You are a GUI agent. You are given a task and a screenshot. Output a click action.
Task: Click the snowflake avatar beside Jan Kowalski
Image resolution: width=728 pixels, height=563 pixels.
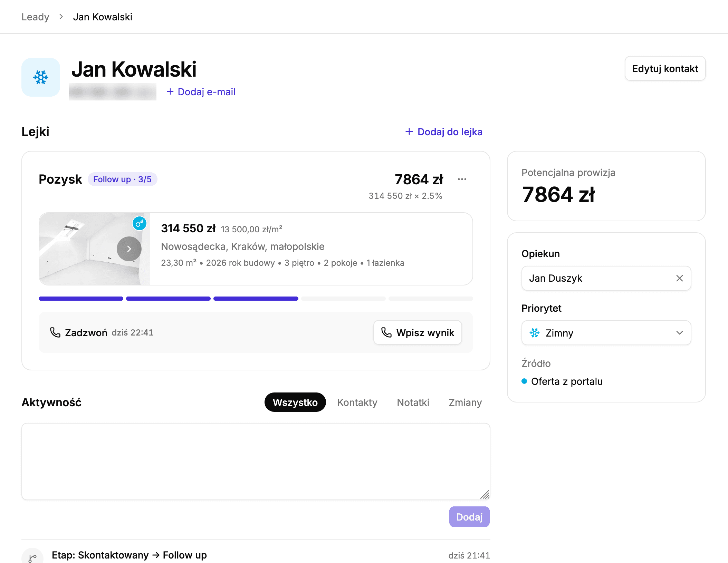click(41, 77)
